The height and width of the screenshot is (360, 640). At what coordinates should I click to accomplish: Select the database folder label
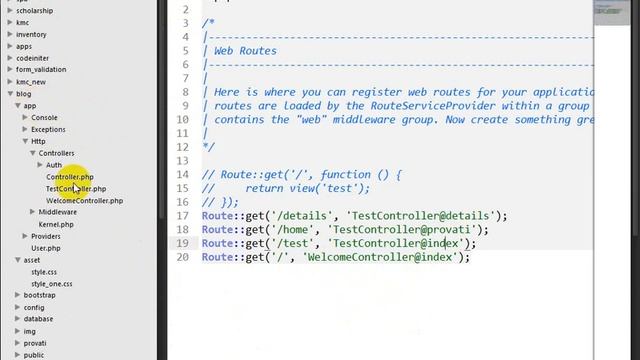(x=38, y=319)
